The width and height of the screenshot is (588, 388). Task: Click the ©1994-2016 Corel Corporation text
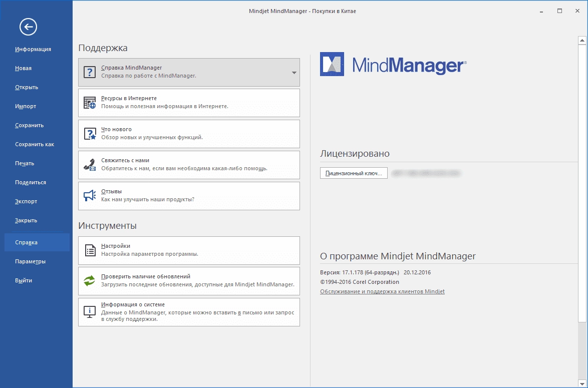click(359, 282)
